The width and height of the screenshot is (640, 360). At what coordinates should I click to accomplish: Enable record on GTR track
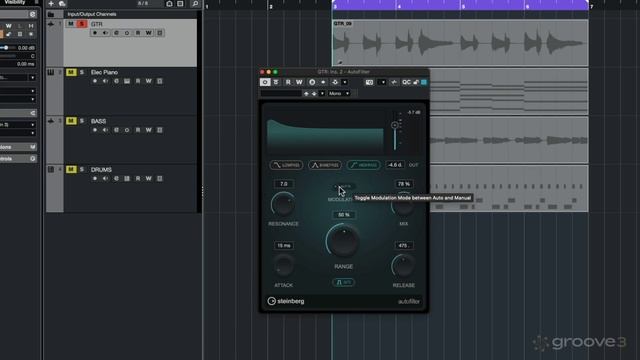95,33
